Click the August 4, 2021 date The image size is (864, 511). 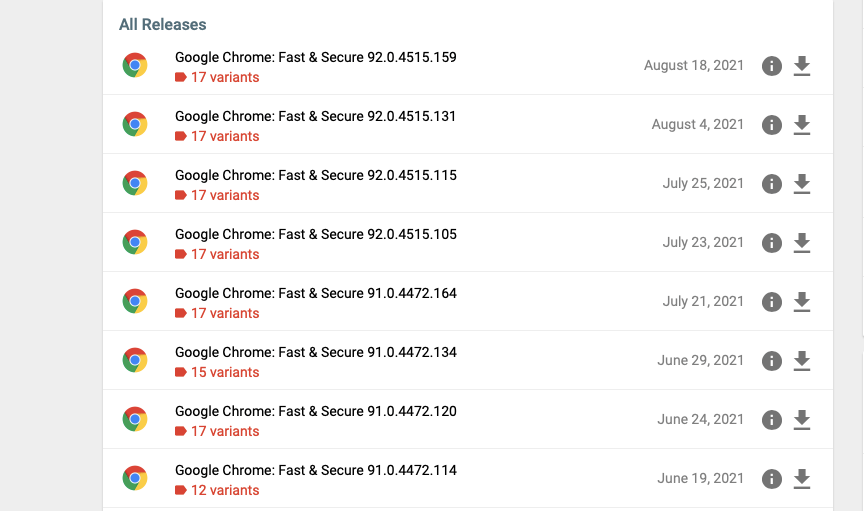tap(698, 125)
